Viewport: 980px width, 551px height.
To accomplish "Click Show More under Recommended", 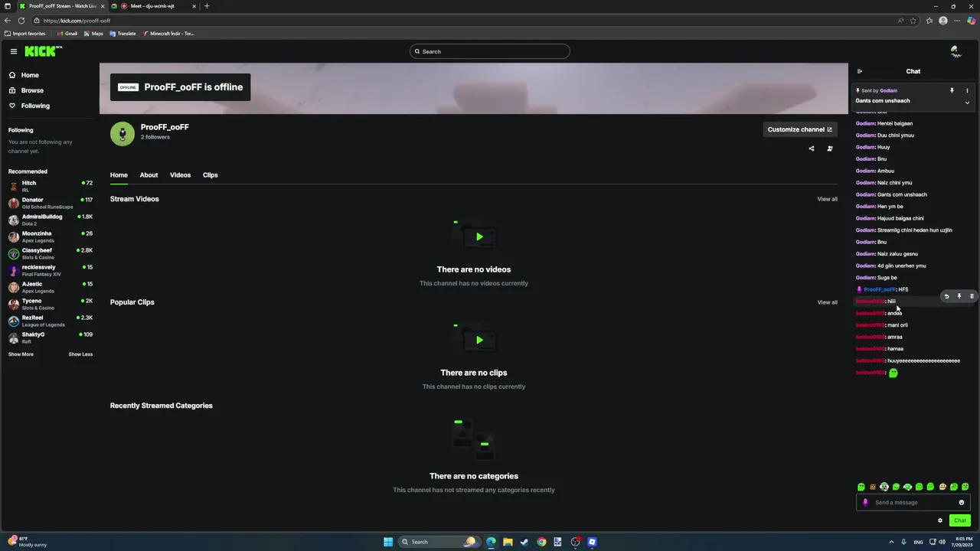I will [21, 354].
